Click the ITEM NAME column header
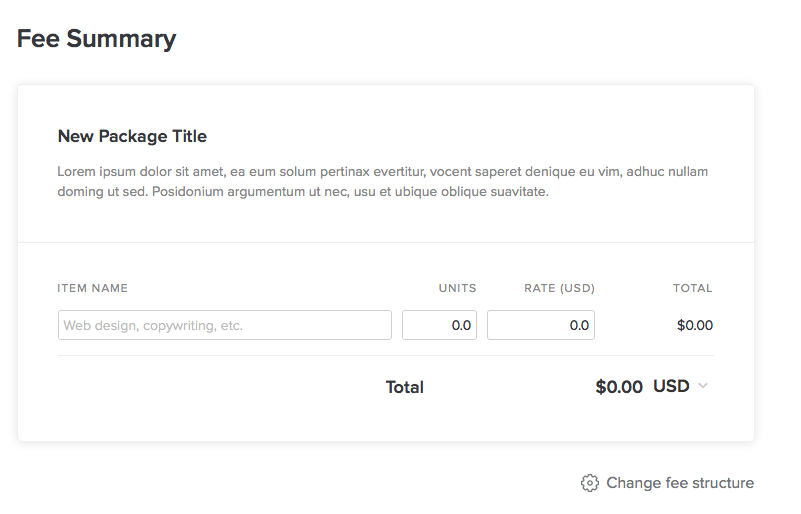Viewport: 801px width, 514px height. (x=93, y=288)
